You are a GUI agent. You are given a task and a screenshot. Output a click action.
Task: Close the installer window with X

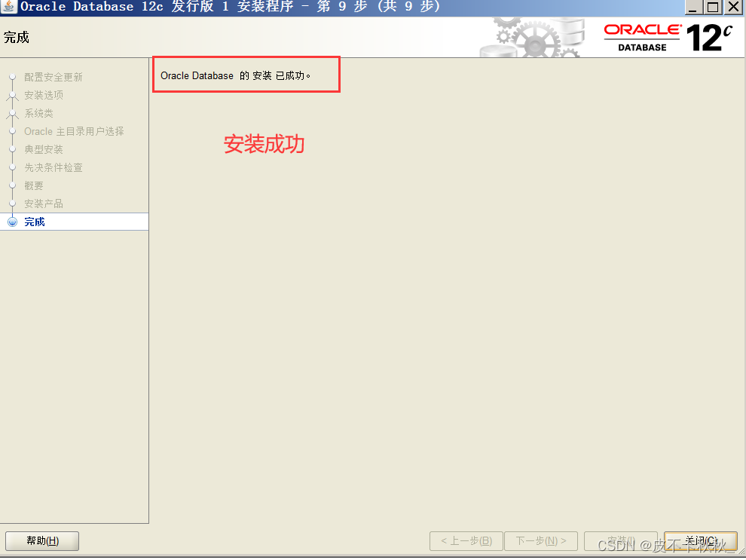(x=733, y=7)
